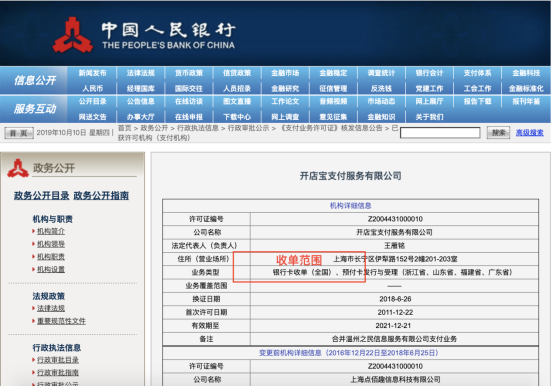Select 金融稳定 in the navigation bar
The height and width of the screenshot is (386, 553).
click(333, 73)
